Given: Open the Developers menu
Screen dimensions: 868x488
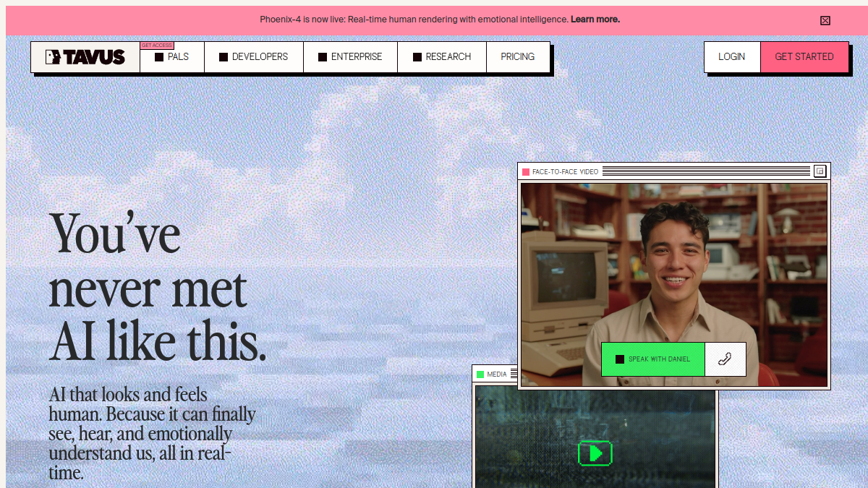Looking at the screenshot, I should pos(254,57).
